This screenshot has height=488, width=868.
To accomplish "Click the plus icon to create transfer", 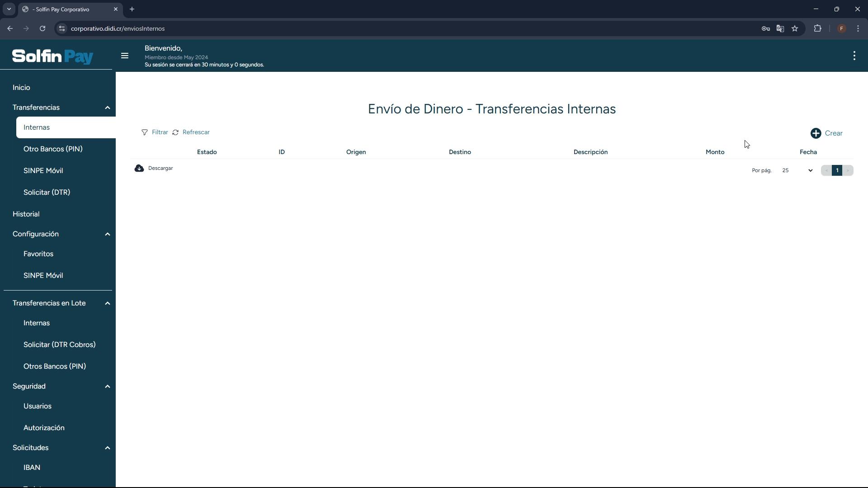I will pyautogui.click(x=816, y=133).
